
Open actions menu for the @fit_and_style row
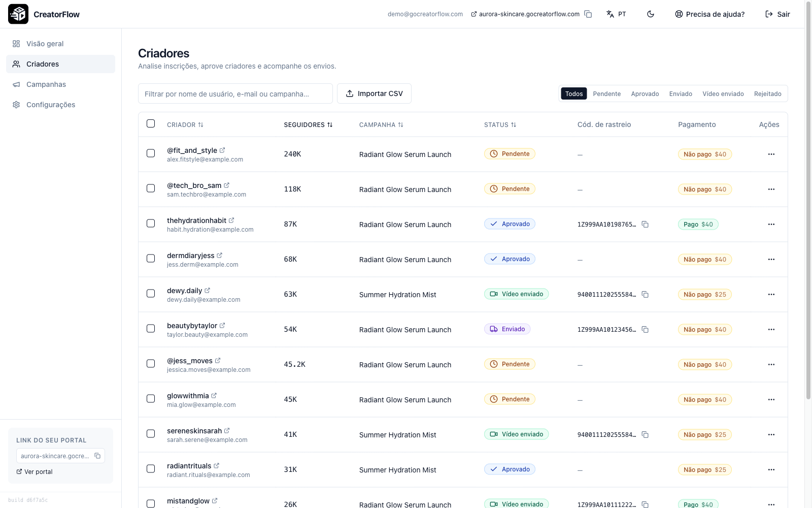[771, 154]
